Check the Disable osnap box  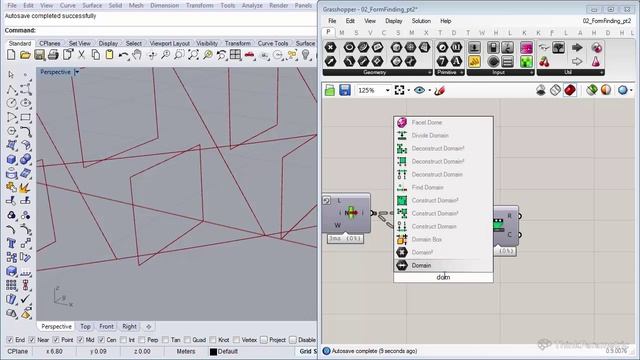(293, 340)
